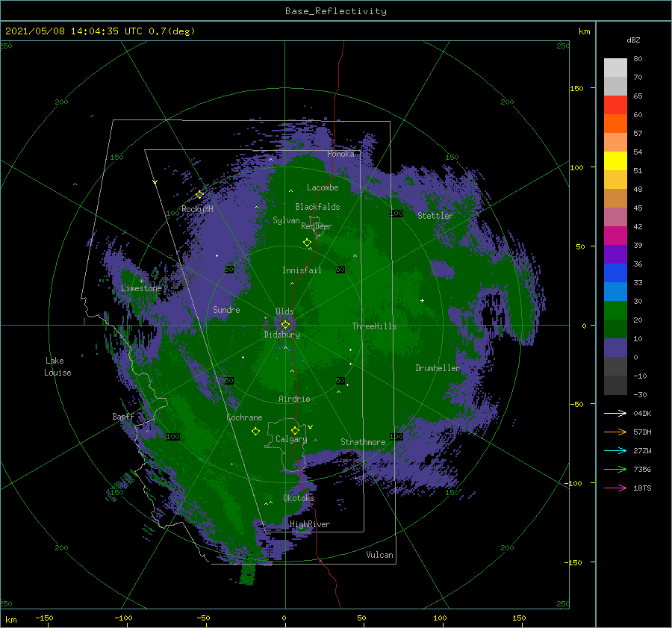672x628 pixels.
Task: Click the green 7356 arrow legend icon
Action: pyautogui.click(x=615, y=470)
